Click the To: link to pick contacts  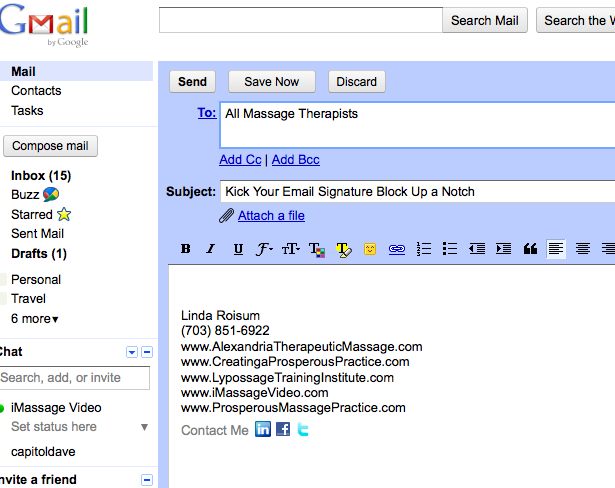click(x=207, y=113)
